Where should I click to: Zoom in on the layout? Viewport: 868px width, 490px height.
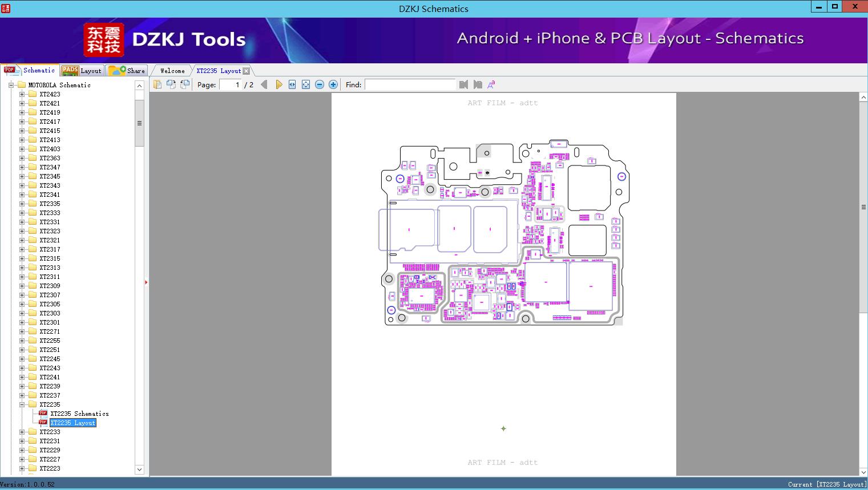(333, 84)
